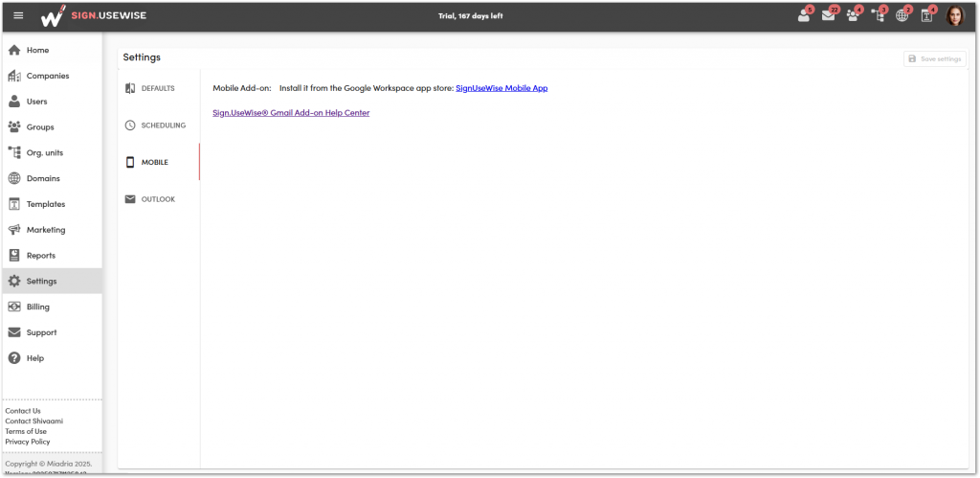Open the templates icon in header
This screenshot has width=980, height=478.
pos(926,15)
